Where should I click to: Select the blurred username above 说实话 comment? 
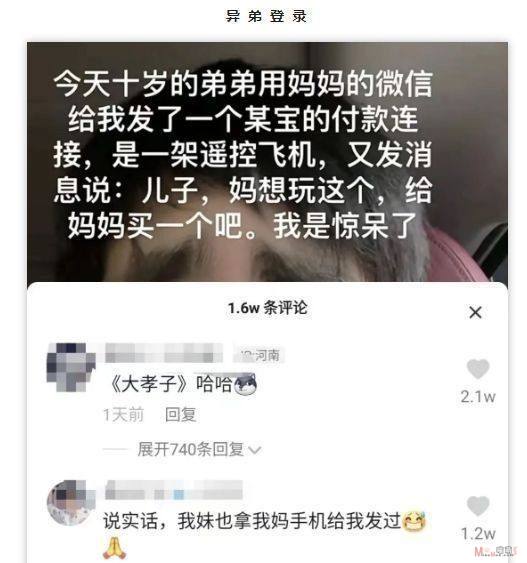[174, 490]
